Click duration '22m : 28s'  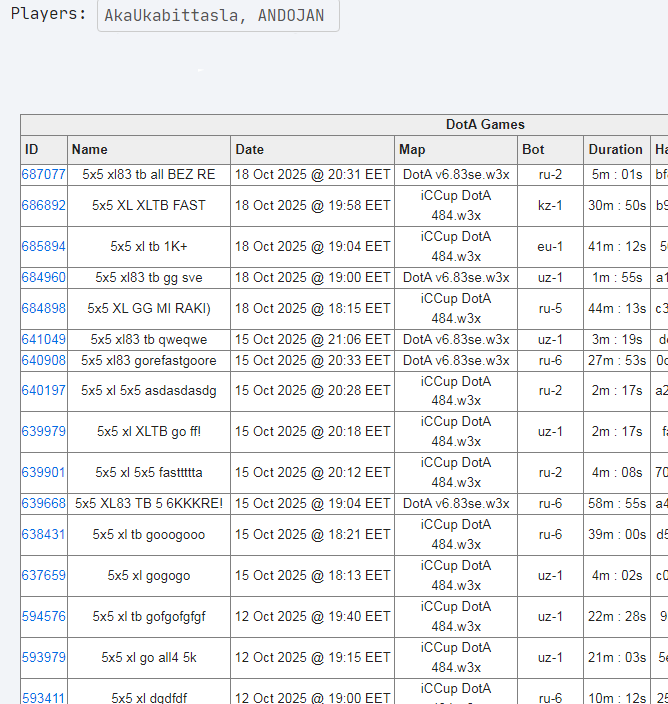[617, 616]
